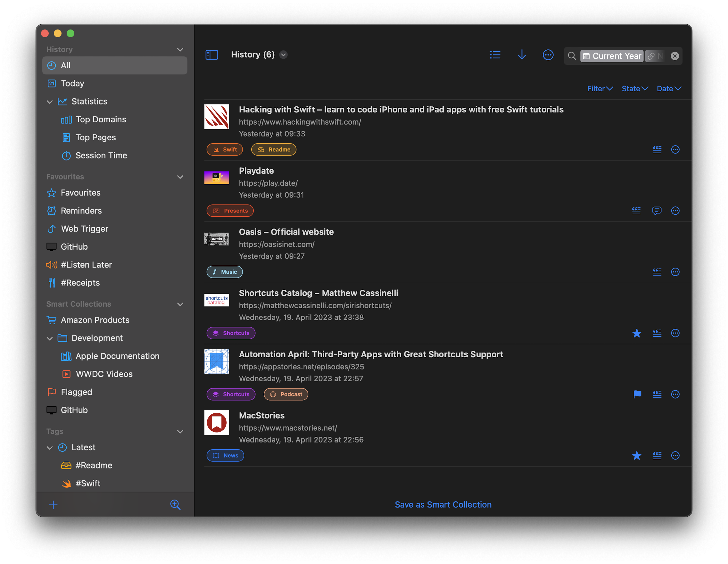This screenshot has height=564, width=728.
Task: Select the #Swift tag in sidebar
Action: click(115, 483)
